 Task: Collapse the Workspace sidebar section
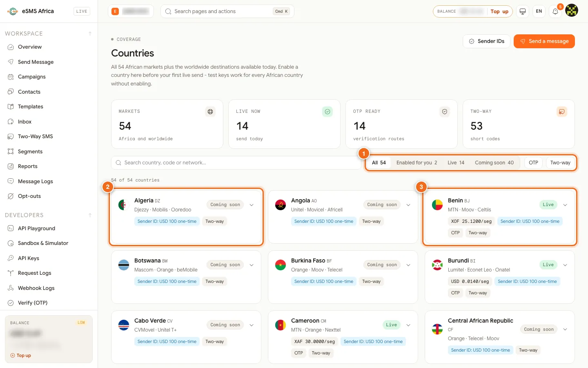[x=90, y=34]
